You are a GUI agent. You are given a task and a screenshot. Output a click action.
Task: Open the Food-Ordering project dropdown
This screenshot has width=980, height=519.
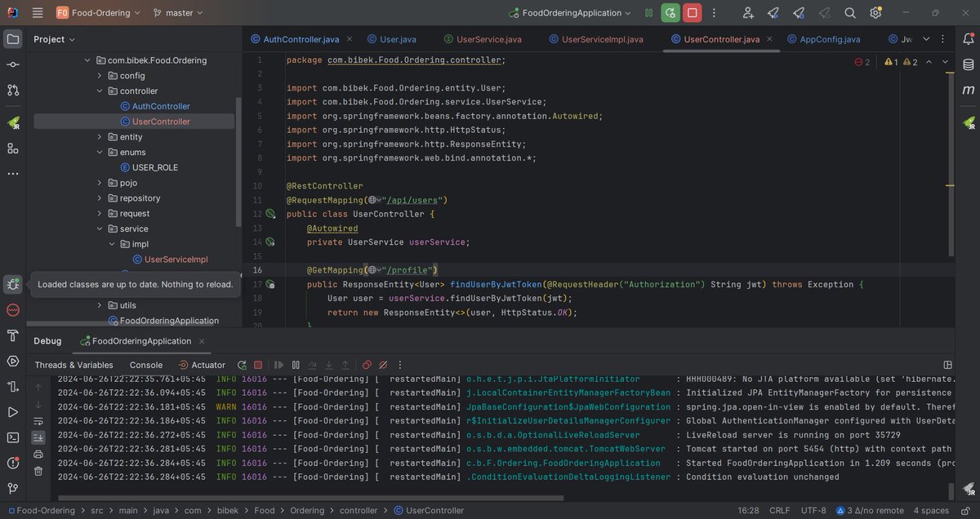(99, 13)
